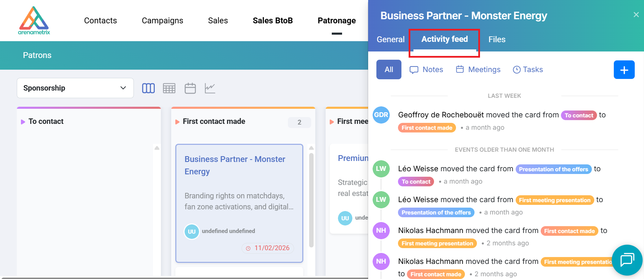644x279 pixels.
Task: Click the blue plus add button
Action: point(624,70)
